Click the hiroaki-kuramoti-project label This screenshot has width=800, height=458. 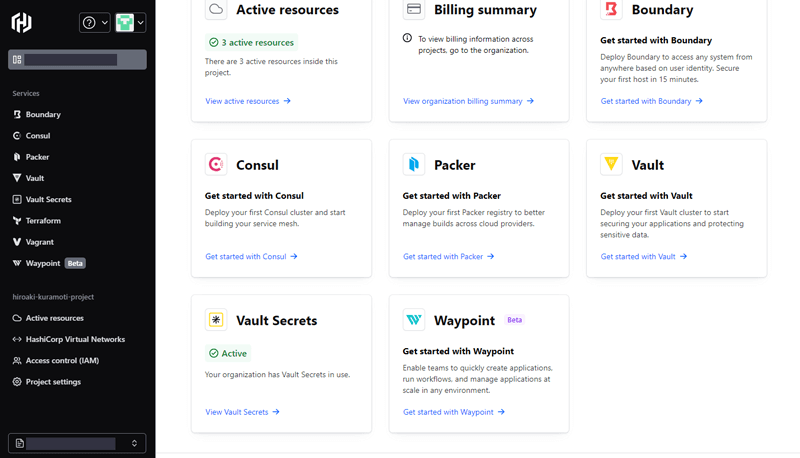53,297
